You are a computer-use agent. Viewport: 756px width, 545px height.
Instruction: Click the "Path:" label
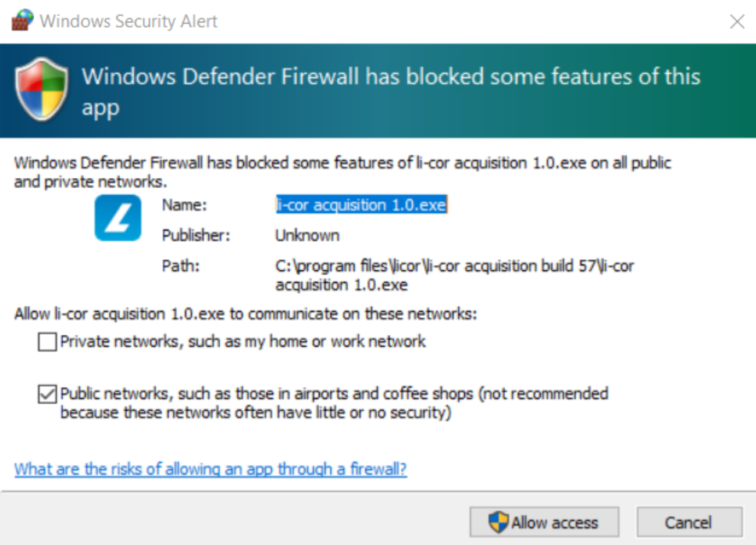click(x=180, y=266)
